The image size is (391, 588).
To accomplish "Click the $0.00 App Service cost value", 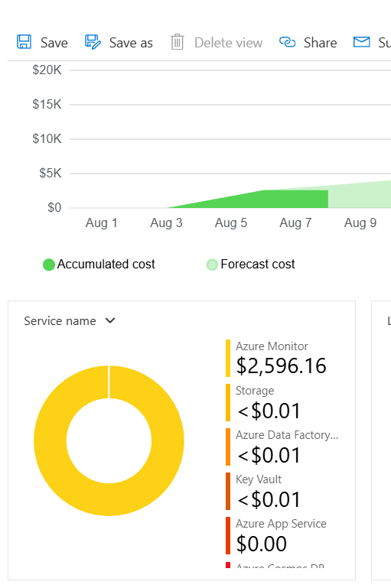I will pos(262,544).
